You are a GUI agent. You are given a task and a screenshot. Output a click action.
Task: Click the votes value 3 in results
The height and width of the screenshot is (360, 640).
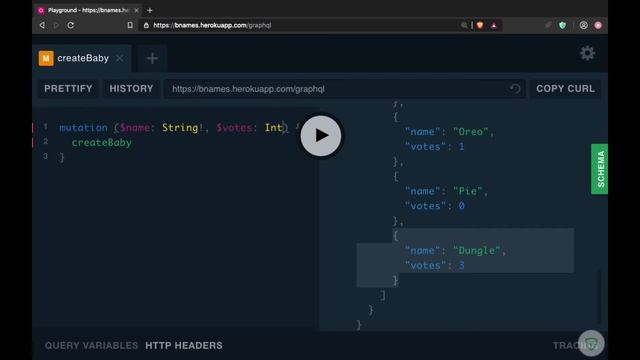point(462,266)
